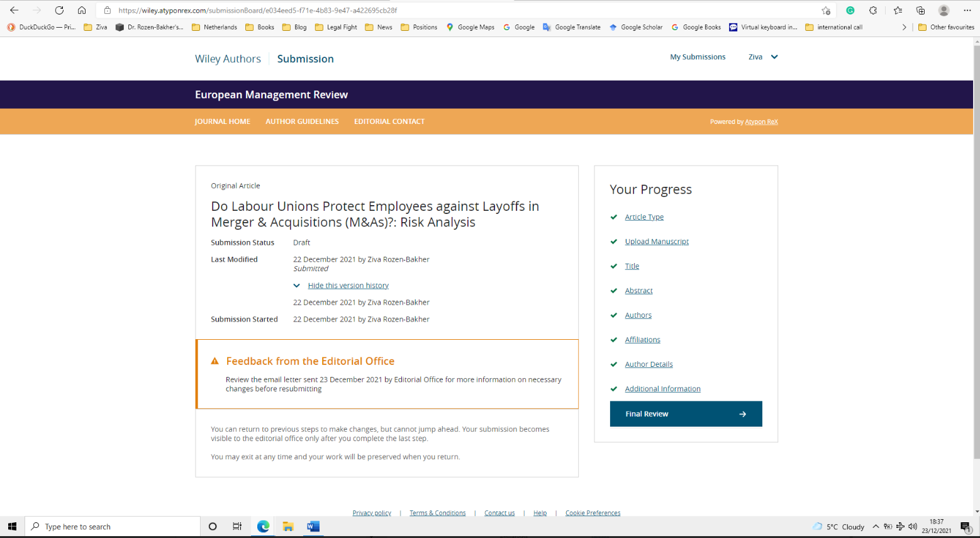This screenshot has width=980, height=538.
Task: Open the Privacy policy footer link
Action: [372, 513]
